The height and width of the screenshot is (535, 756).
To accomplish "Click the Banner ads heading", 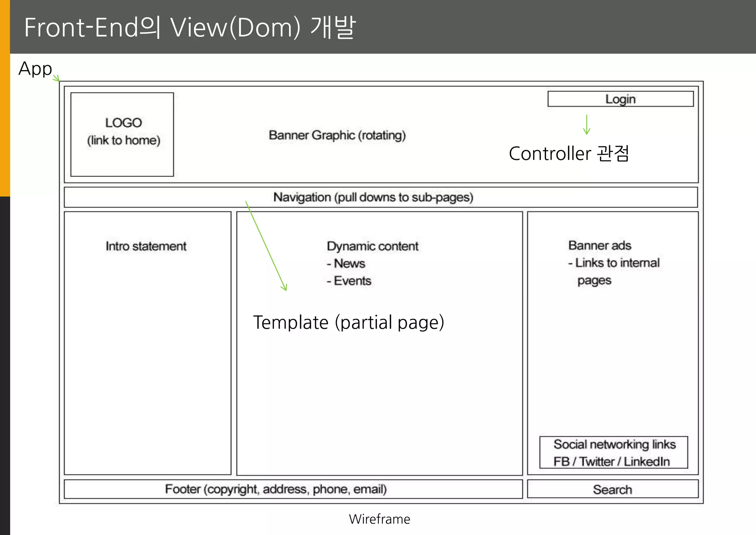I will (600, 245).
